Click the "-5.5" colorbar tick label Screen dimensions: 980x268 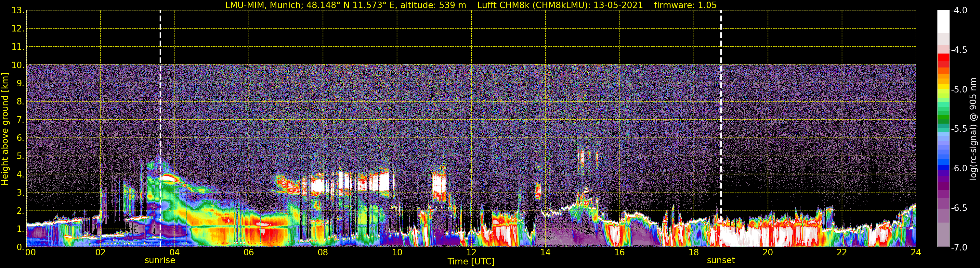click(x=959, y=129)
